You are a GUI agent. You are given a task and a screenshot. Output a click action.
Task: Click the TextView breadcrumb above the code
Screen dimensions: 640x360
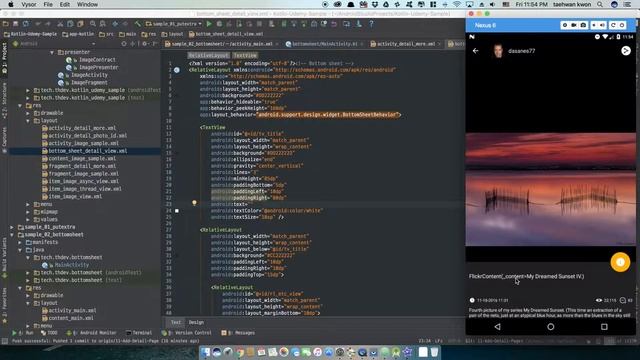[x=245, y=56]
